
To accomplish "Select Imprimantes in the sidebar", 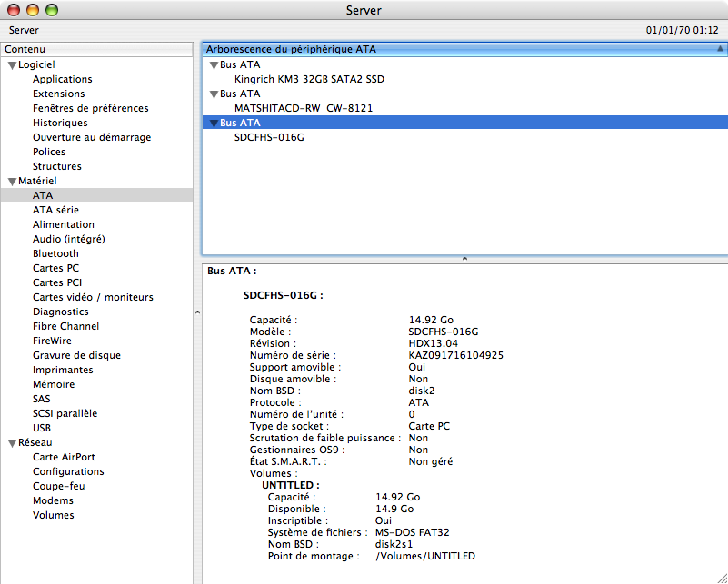I will (63, 370).
